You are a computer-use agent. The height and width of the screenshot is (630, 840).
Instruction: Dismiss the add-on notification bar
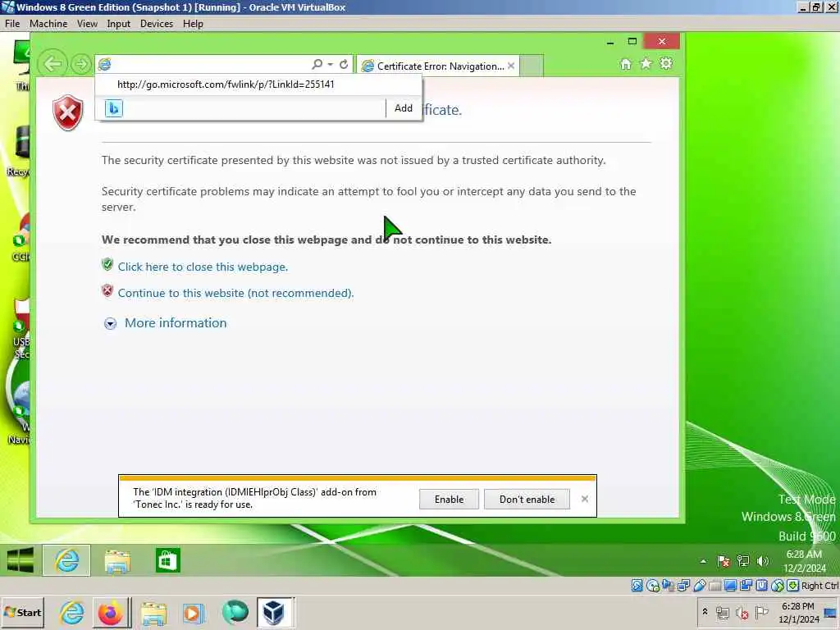pos(584,499)
